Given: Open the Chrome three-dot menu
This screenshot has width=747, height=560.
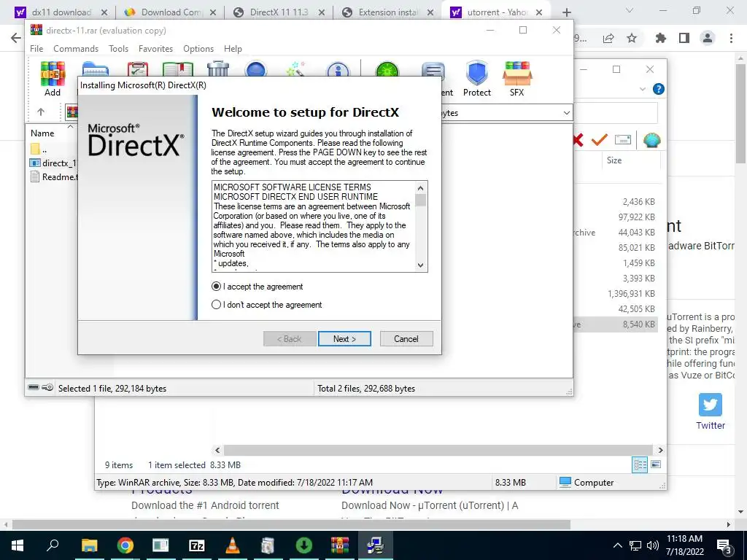Looking at the screenshot, I should pyautogui.click(x=731, y=38).
